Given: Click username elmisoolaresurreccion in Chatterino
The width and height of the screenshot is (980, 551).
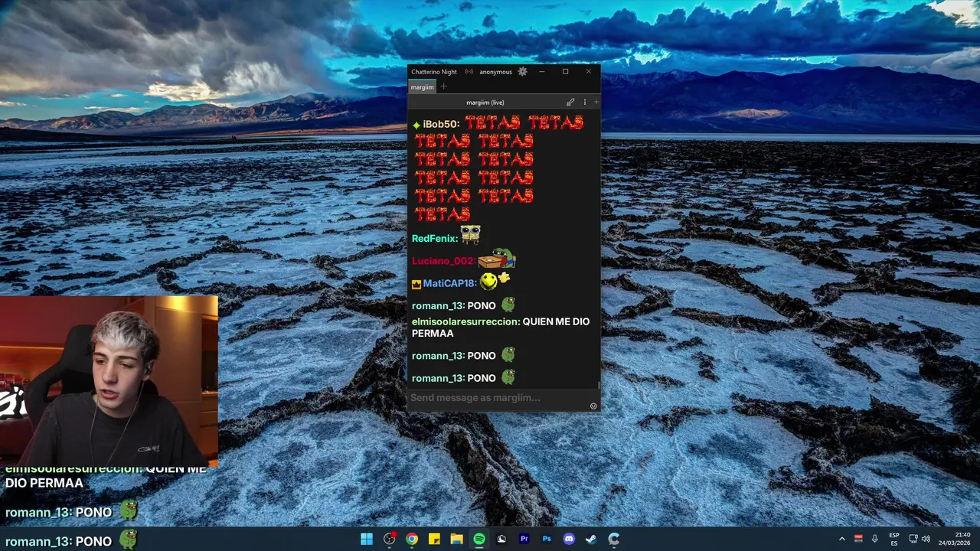Looking at the screenshot, I should click(465, 322).
